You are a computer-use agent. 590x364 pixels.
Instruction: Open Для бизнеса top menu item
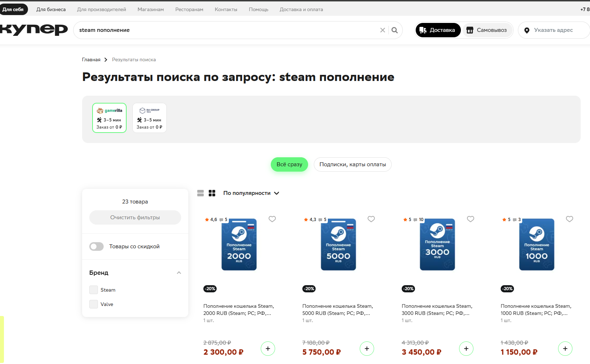pyautogui.click(x=51, y=10)
